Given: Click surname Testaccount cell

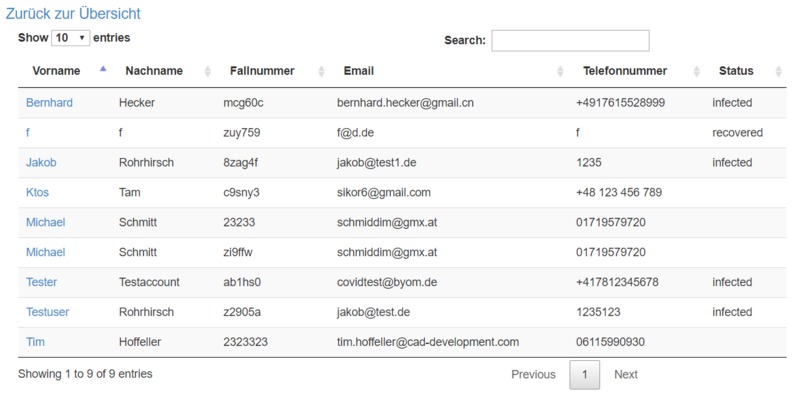Looking at the screenshot, I should tap(149, 282).
